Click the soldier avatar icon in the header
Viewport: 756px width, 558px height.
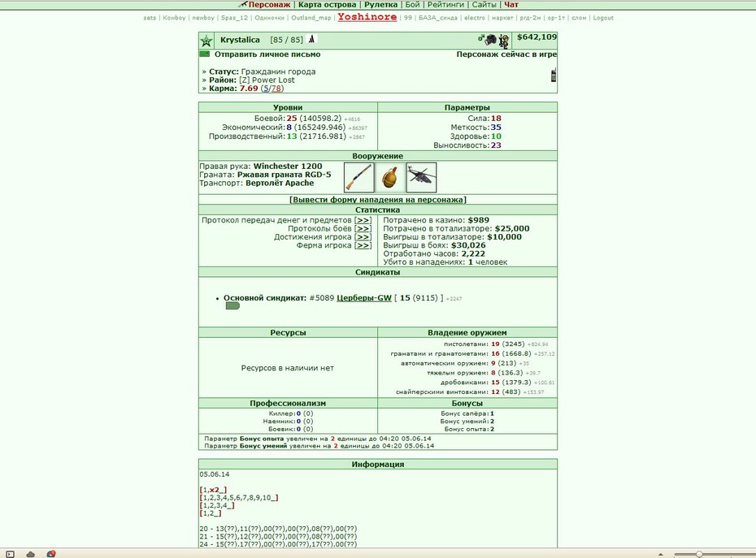click(504, 41)
